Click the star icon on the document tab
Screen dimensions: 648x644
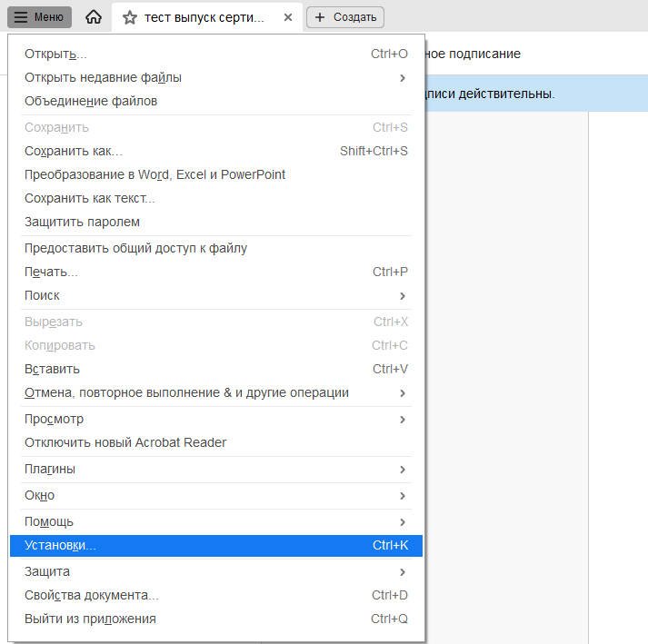(x=130, y=17)
